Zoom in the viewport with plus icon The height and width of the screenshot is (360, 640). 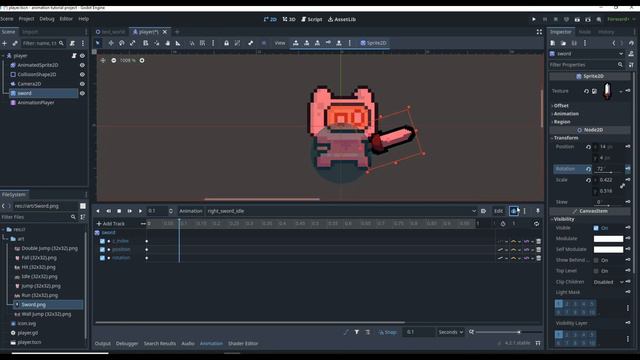pyautogui.click(x=142, y=60)
